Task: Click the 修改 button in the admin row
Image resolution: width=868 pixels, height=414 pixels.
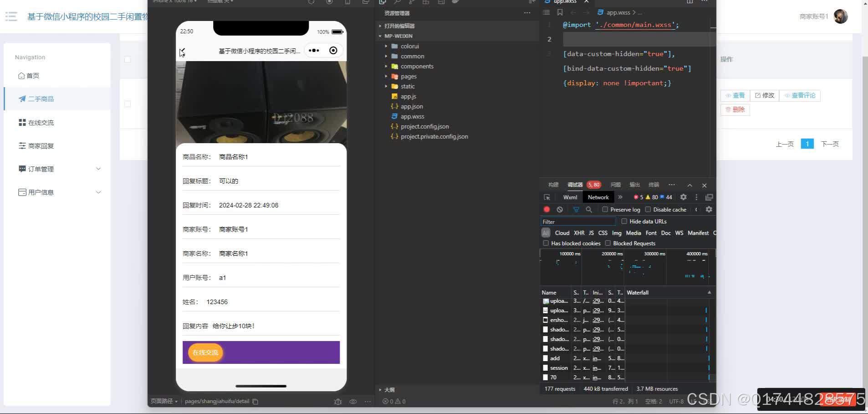Action: [x=765, y=95]
